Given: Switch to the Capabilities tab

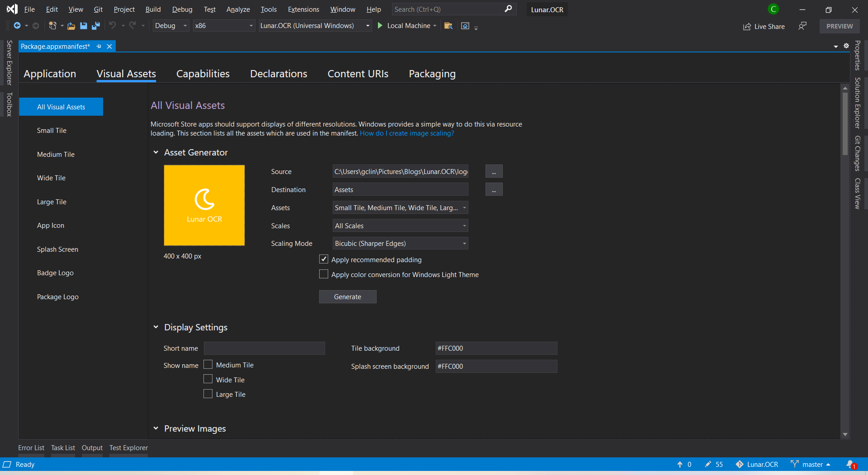Looking at the screenshot, I should pos(203,74).
